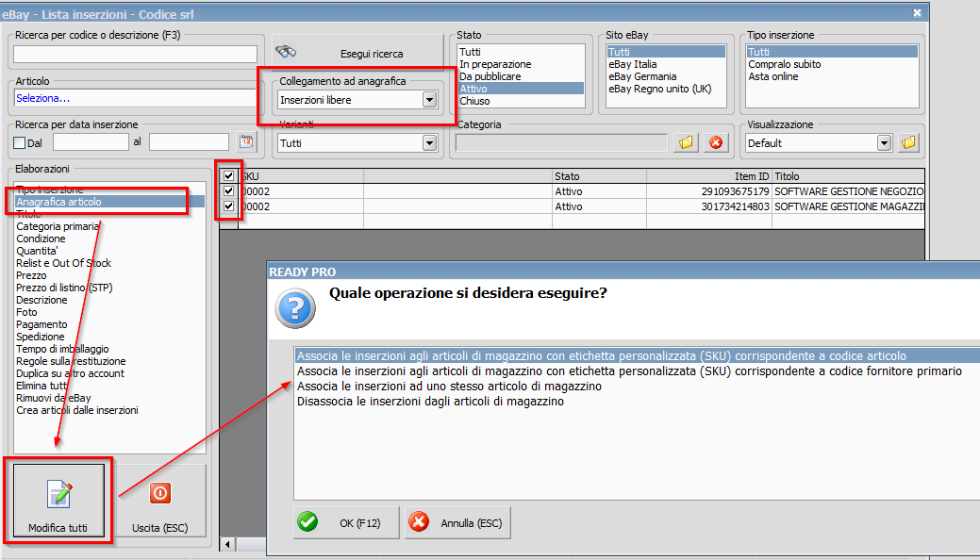Select Descrizione in Elaborazioni
The height and width of the screenshot is (560, 980).
[x=109, y=300]
